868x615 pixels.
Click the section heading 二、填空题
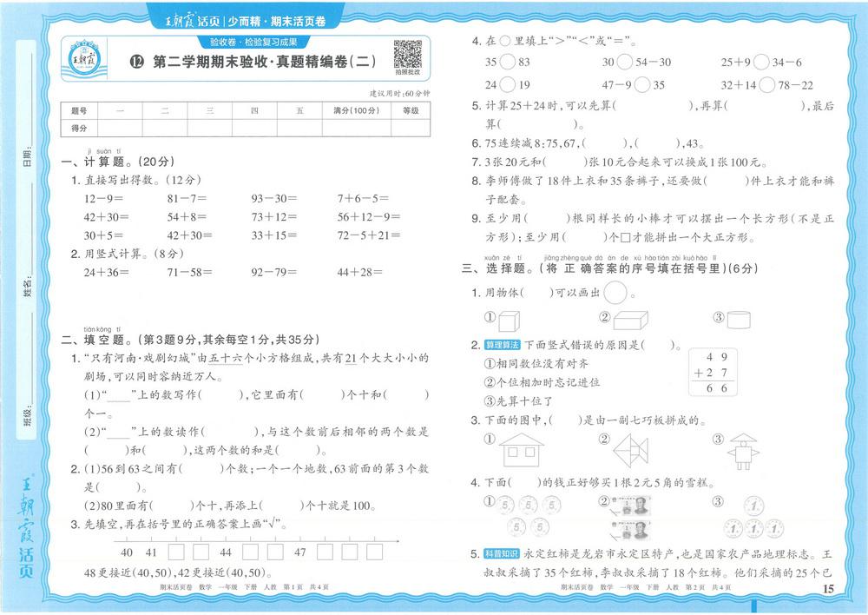[98, 340]
